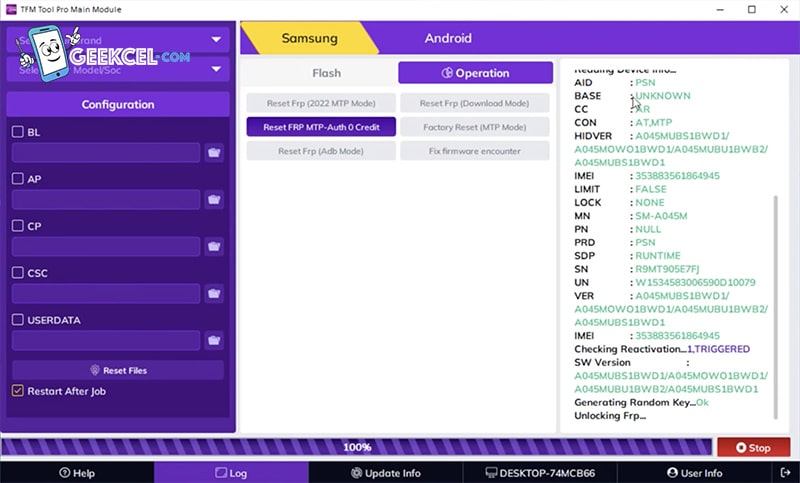Click Reset Frp (Download Mode) button
The height and width of the screenshot is (483, 800).
coord(474,103)
